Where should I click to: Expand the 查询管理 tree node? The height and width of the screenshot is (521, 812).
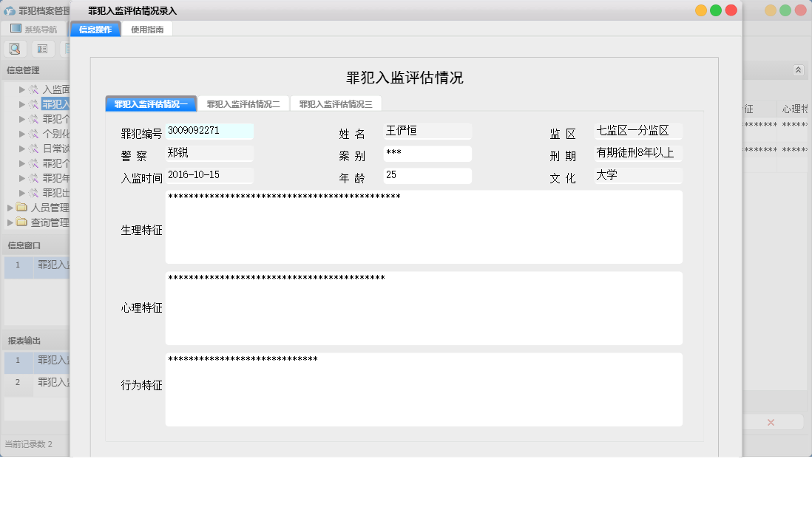tap(10, 222)
